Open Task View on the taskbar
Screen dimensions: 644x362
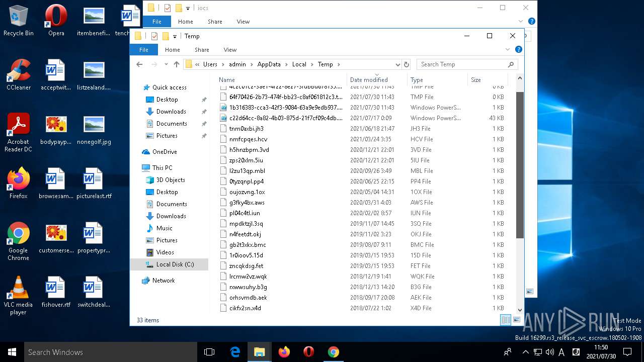coord(209,352)
